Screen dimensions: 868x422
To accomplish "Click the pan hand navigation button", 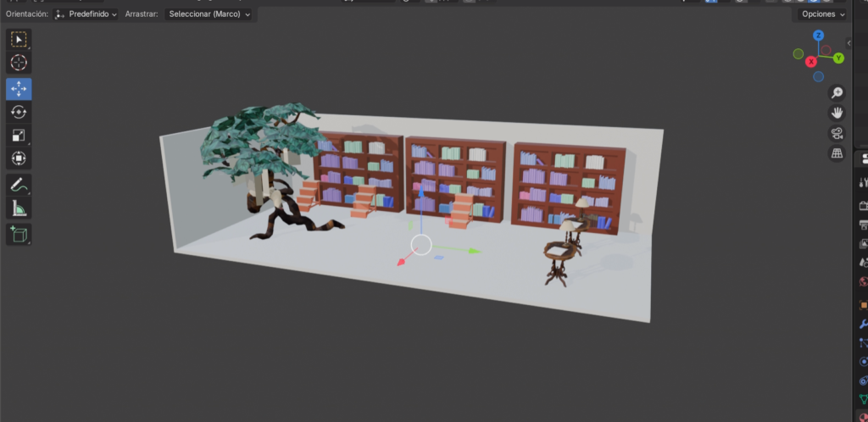I will [x=837, y=113].
